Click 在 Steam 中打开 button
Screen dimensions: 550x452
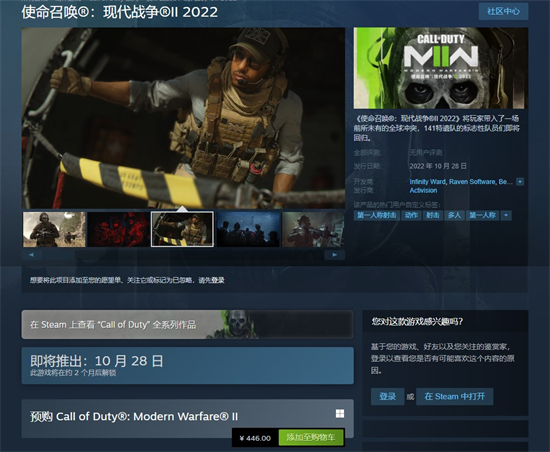[x=455, y=396]
